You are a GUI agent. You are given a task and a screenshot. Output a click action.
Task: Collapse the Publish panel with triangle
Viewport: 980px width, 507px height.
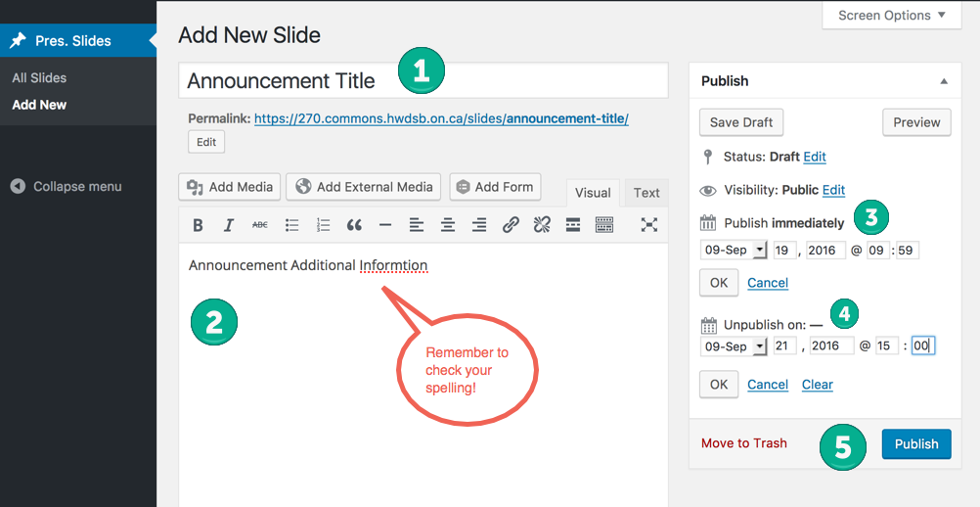click(x=944, y=81)
